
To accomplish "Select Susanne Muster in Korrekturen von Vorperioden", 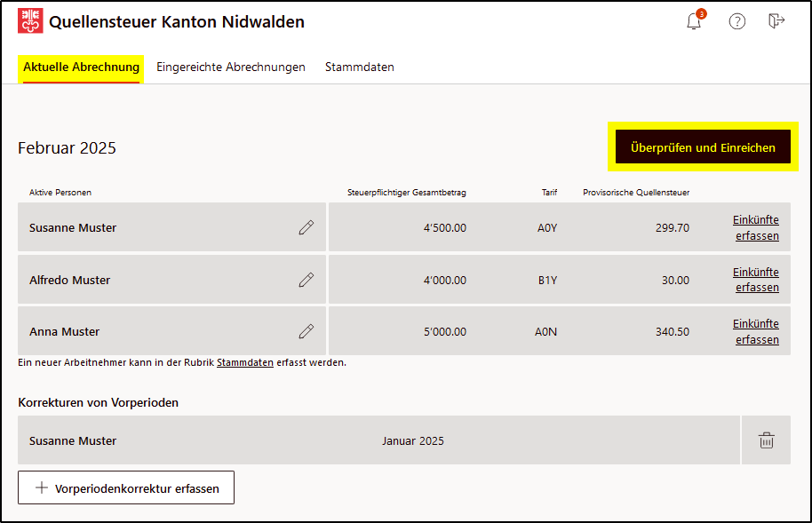I will tap(73, 440).
